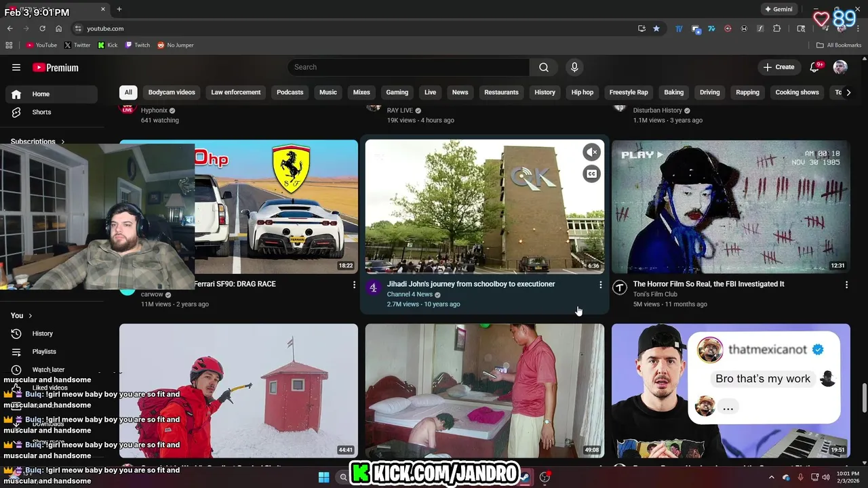Go to Home in the sidebar

tap(52, 94)
